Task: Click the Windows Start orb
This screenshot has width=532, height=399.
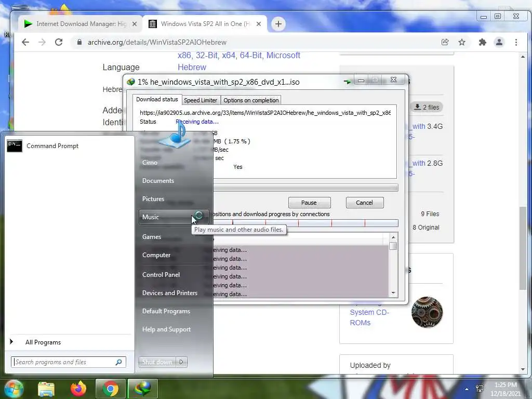Action: click(x=13, y=389)
